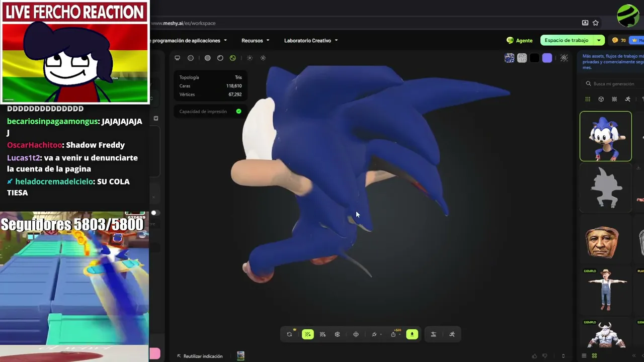This screenshot has height=362, width=644.
Task: Click the four-circle pivot icon in bottom toolbar
Action: point(356,334)
